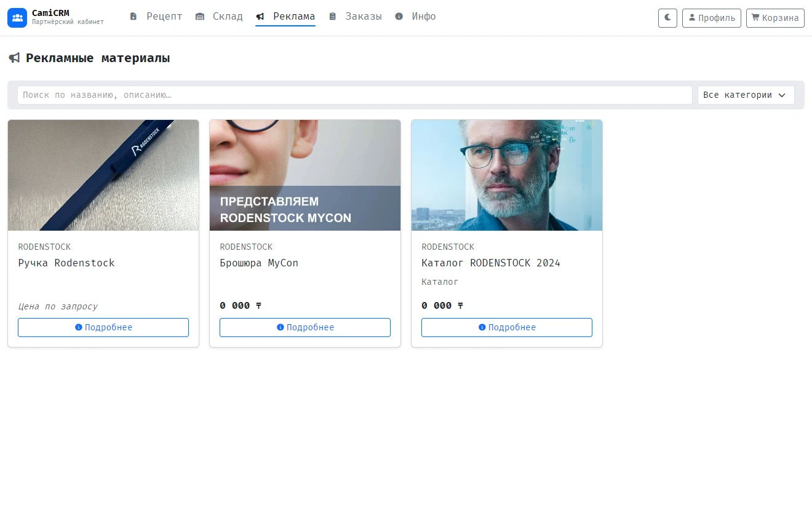Open the Профиль user menu
Screen dimensions: 812x529
712,18
